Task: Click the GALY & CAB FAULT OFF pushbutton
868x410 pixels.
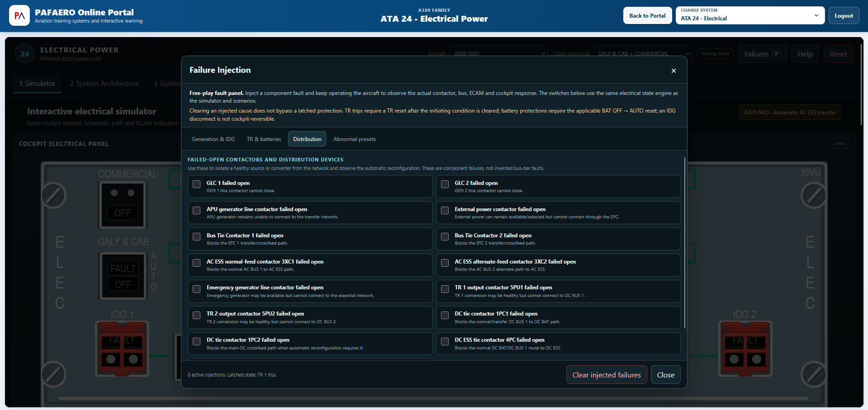Action: (x=123, y=276)
